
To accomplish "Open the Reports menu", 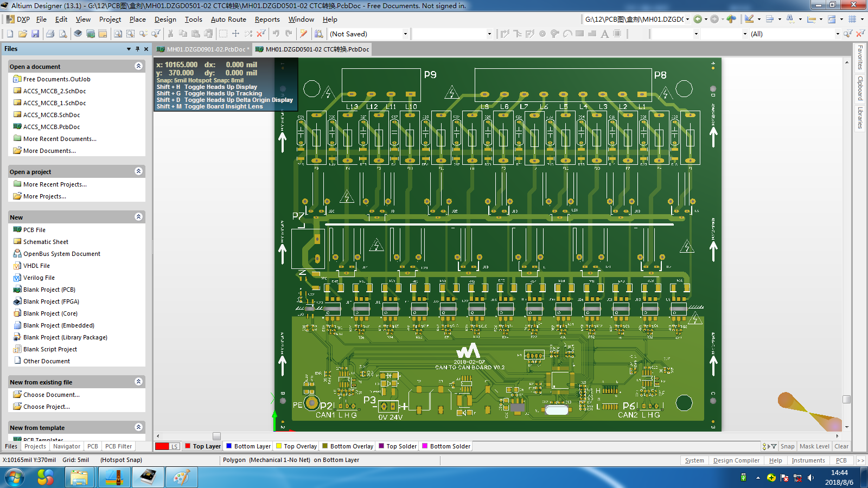I will click(x=267, y=19).
